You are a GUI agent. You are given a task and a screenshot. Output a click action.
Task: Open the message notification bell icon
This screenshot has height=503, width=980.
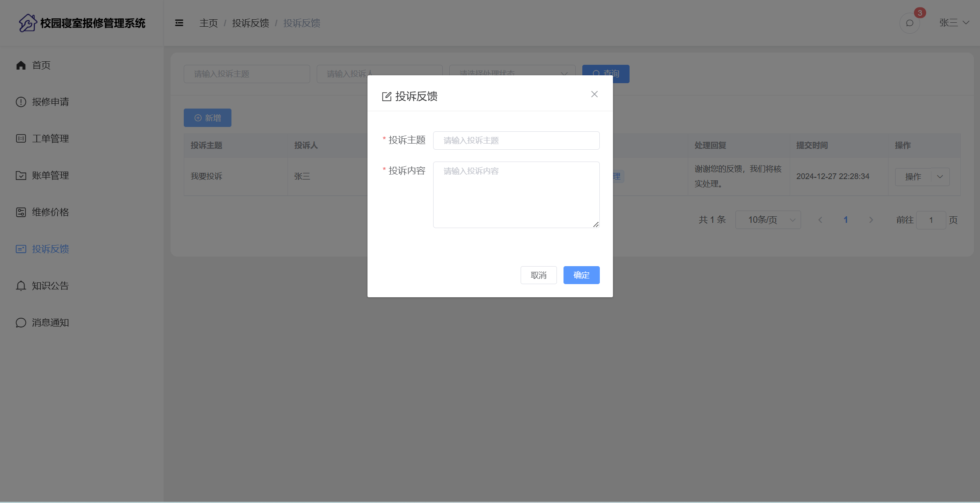(910, 23)
